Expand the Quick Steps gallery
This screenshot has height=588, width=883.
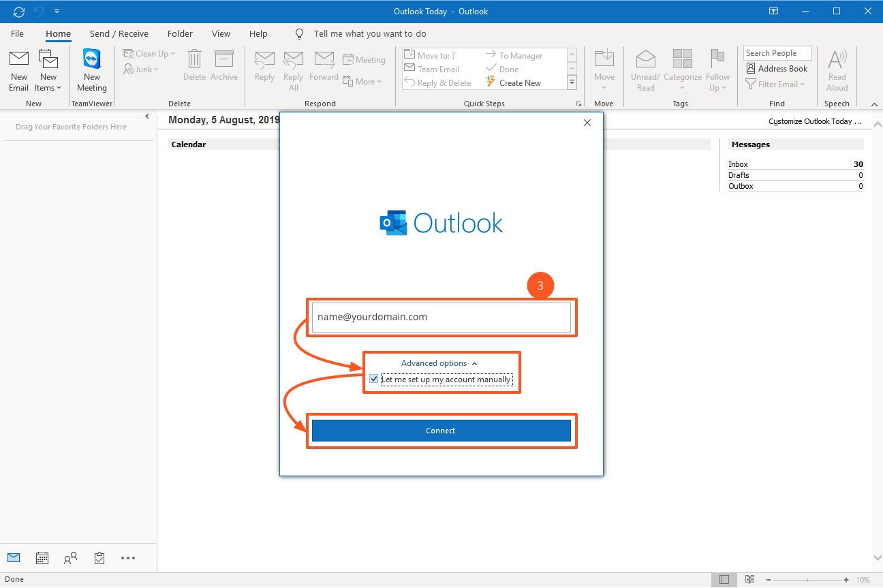(572, 82)
